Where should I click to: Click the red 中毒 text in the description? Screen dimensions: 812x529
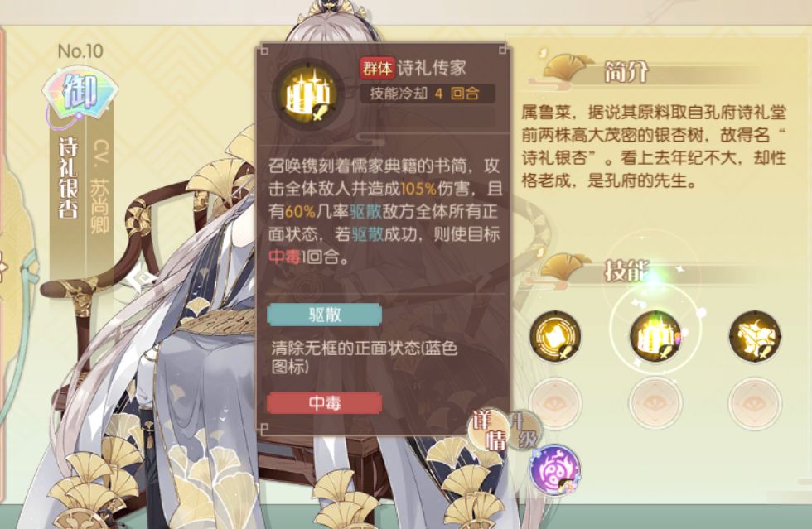(284, 256)
